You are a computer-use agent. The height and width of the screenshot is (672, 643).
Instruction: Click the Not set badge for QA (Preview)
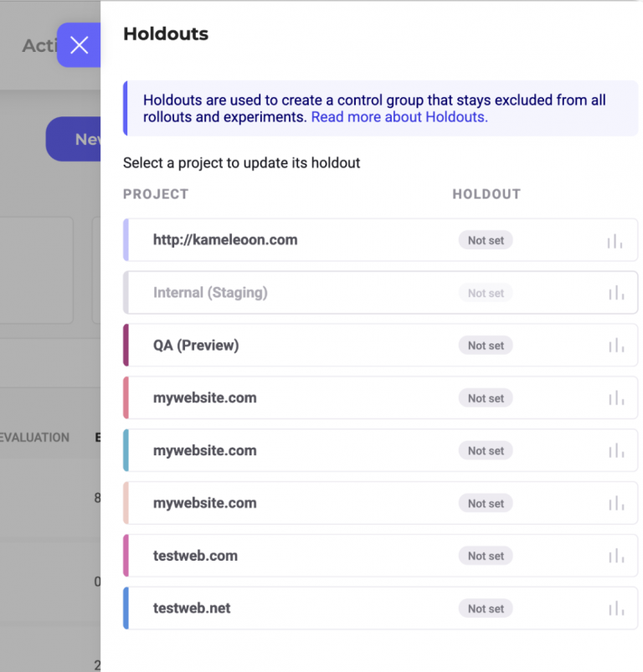tap(486, 346)
